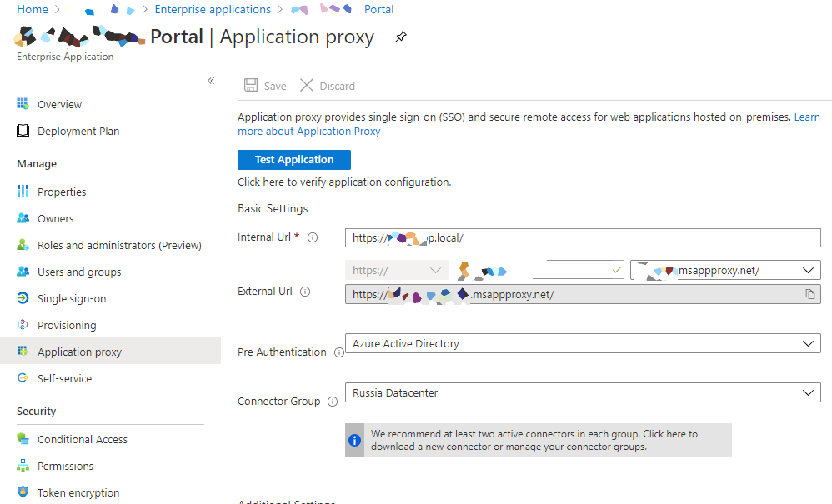Screen dimensions: 832x504
Task: Open the Pre Authentication dropdown
Action: click(x=583, y=343)
